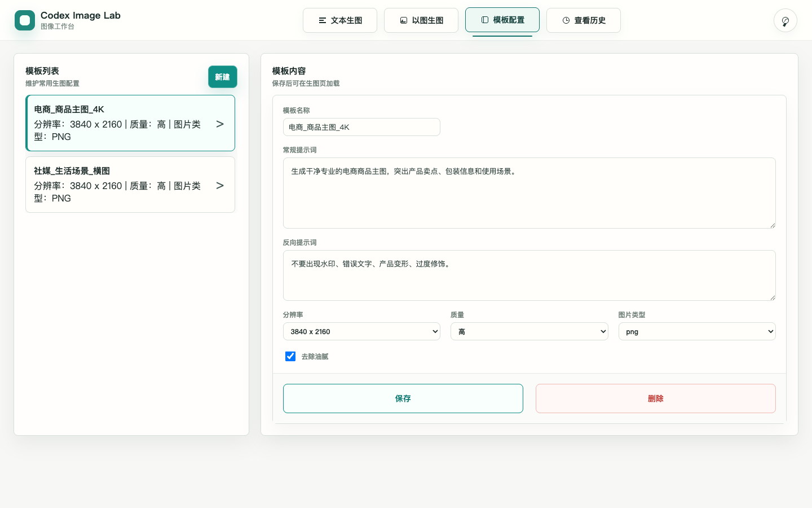Select the 模板配置 tab
Viewport: 812px width, 508px height.
(x=502, y=20)
